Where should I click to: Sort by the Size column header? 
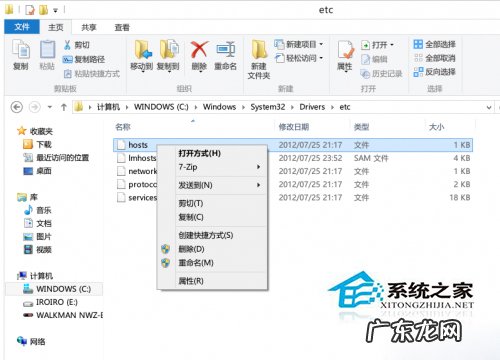[436, 127]
